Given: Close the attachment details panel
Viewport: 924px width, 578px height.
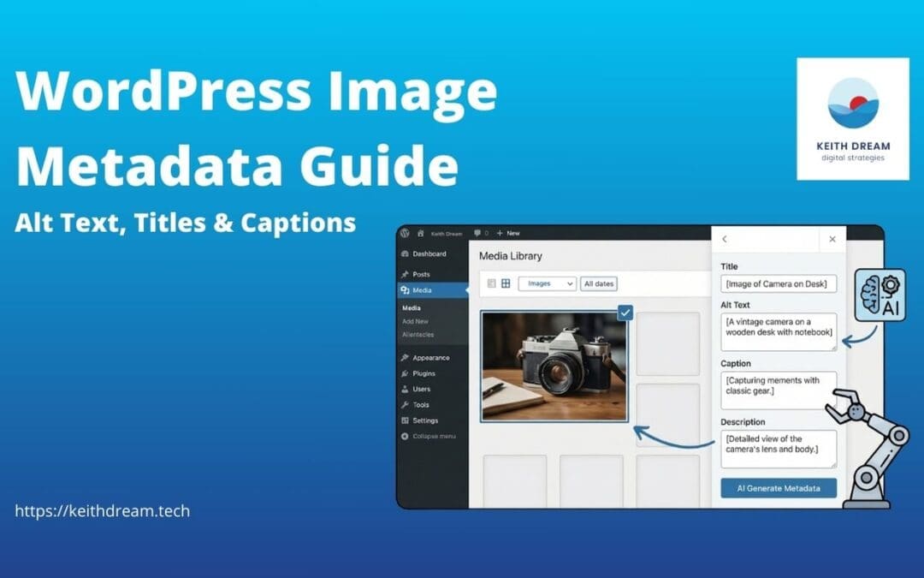Looking at the screenshot, I should [832, 239].
